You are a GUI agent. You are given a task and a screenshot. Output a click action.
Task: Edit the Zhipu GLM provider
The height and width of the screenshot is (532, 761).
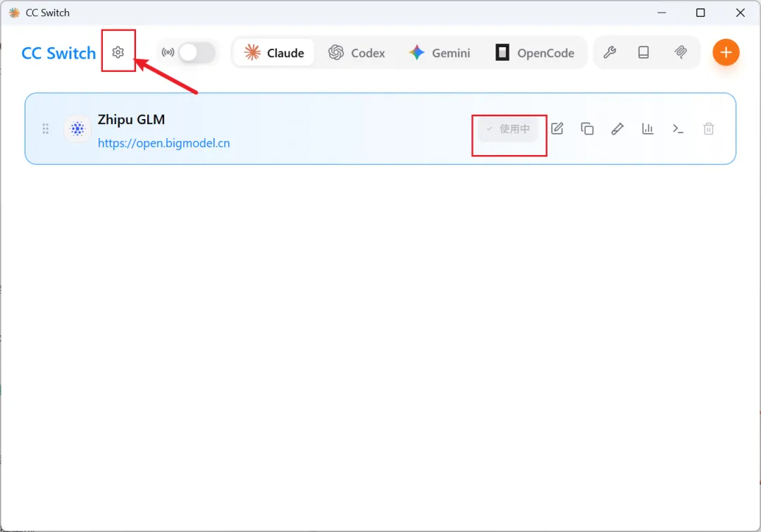[x=557, y=129]
